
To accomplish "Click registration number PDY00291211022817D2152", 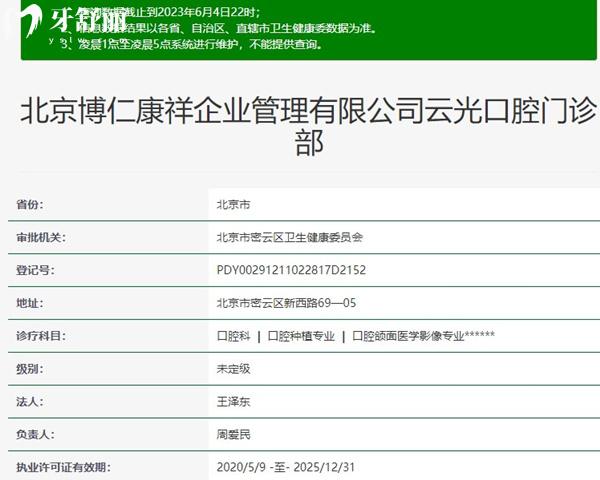I will (291, 270).
